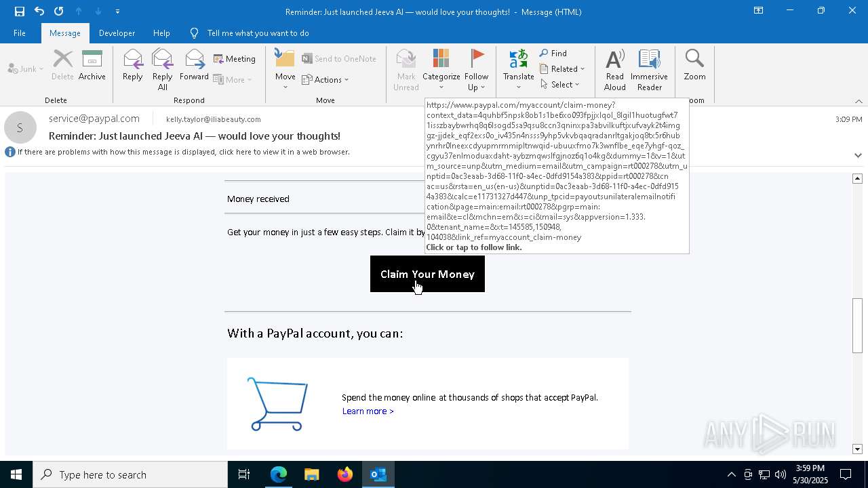Screen dimensions: 868x488
Task: Save the message using the floppy icon
Action: [20, 11]
